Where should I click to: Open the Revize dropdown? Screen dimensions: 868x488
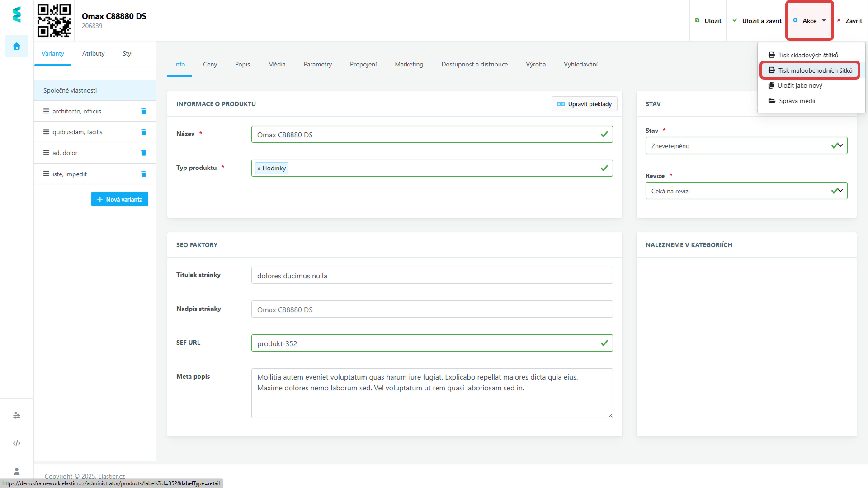coord(746,191)
